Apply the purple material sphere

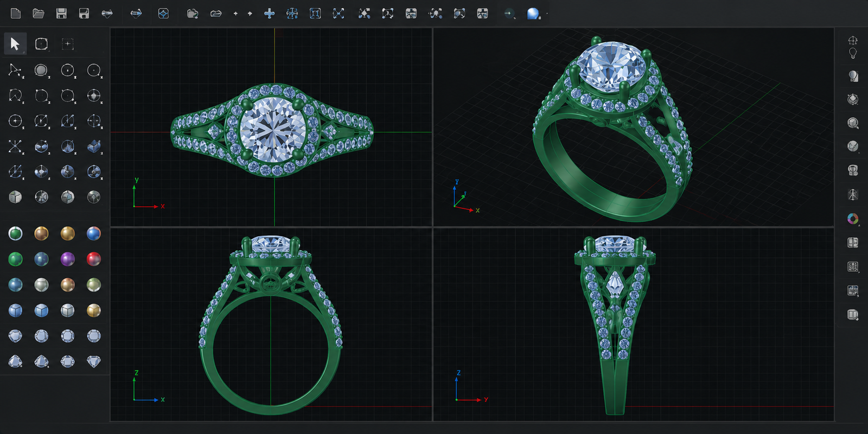[68, 259]
